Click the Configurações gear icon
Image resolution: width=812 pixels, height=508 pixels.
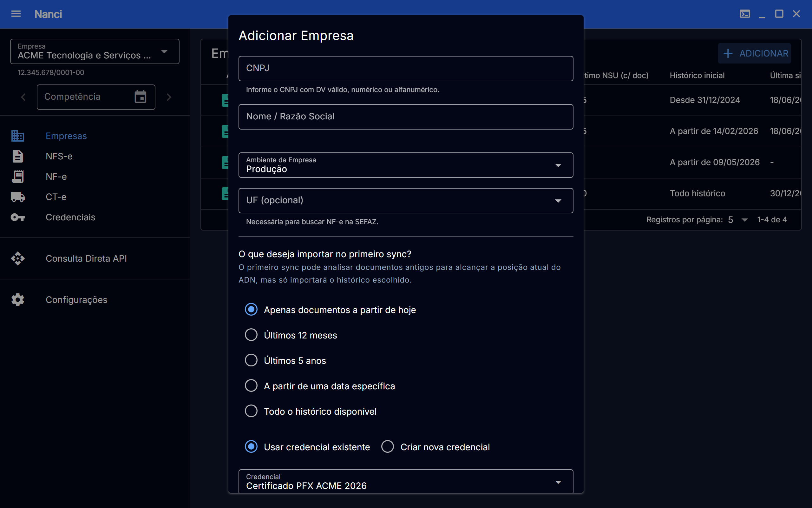pyautogui.click(x=17, y=300)
